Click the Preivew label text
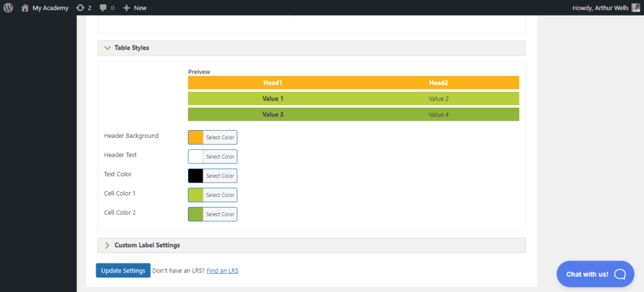644x292 pixels. pos(199,72)
